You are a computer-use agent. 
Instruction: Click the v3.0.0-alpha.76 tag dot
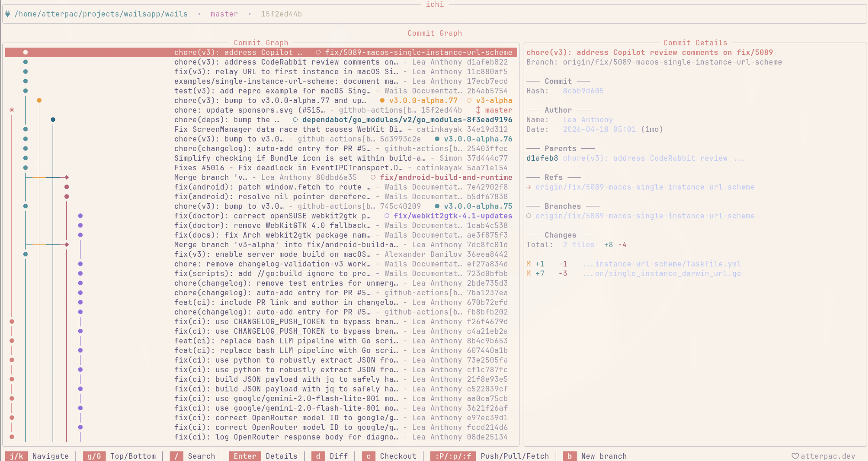tap(437, 139)
